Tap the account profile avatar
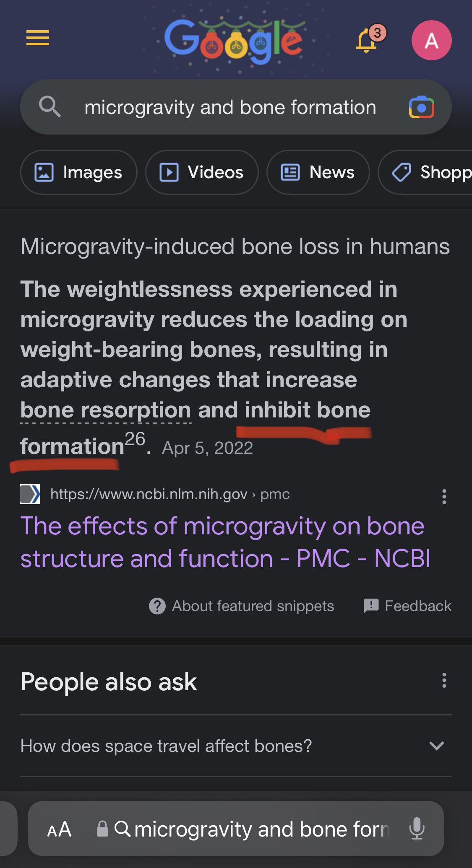This screenshot has height=868, width=472. tap(431, 40)
